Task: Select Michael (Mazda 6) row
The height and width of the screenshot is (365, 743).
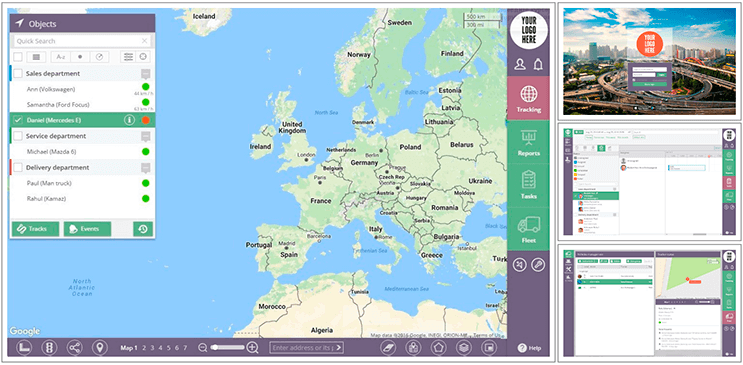Action: tap(82, 152)
